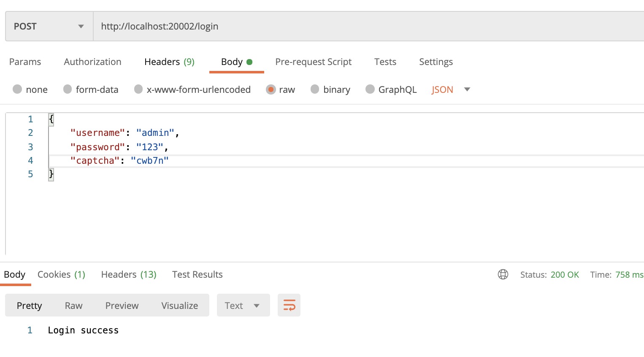Open the POST method dropdown
Screen dimensions: 644x357
[49, 26]
